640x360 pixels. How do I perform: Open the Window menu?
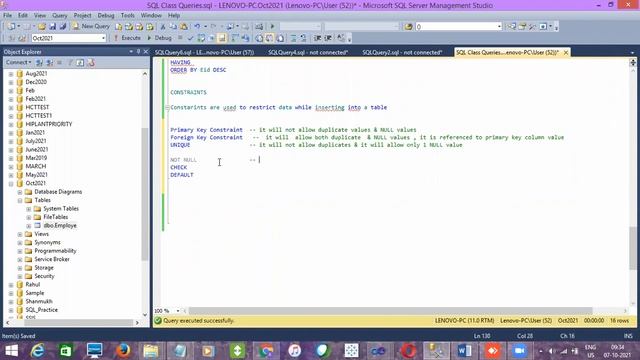coord(151,15)
